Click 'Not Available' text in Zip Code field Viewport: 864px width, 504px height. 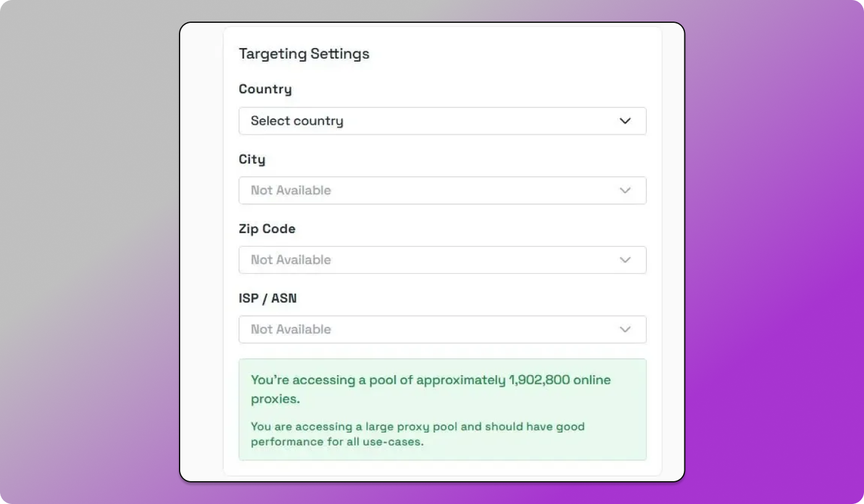point(291,260)
